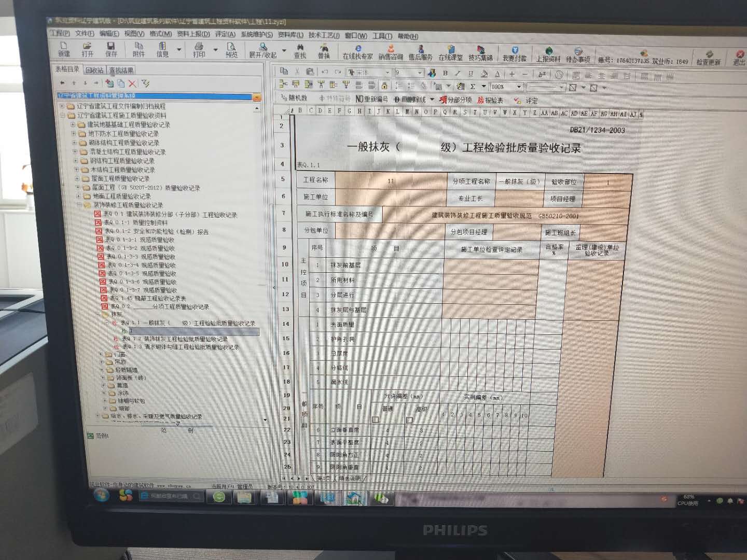Open the 宋体 font name dropdown
Image resolution: width=747 pixels, height=560 pixels.
(x=386, y=73)
